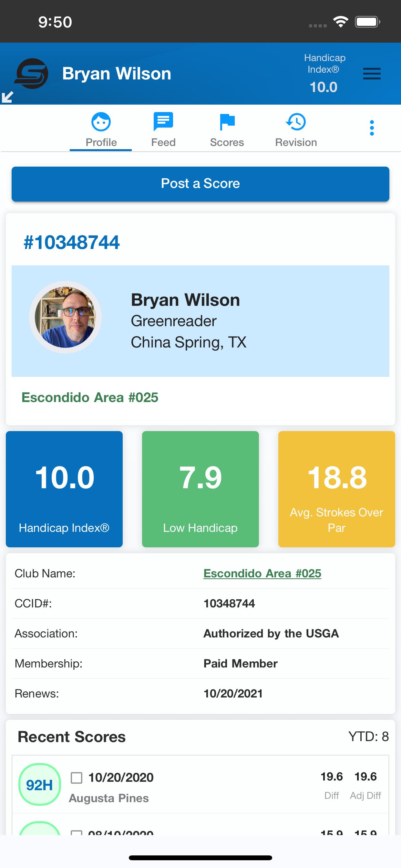Tap the YTD: 8 counter
The height and width of the screenshot is (868, 401).
click(368, 736)
